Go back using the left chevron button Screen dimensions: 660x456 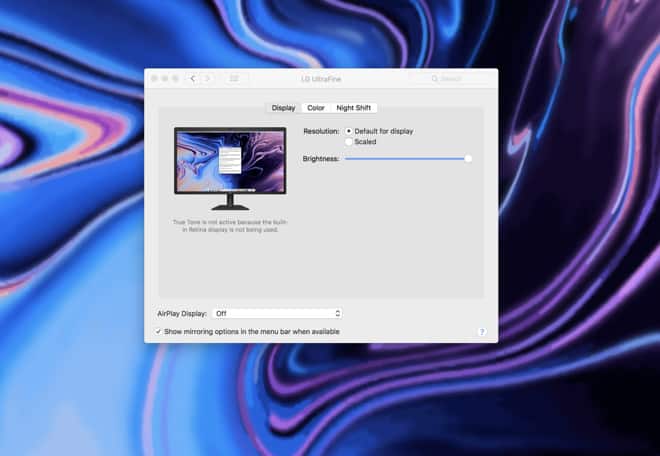193,78
